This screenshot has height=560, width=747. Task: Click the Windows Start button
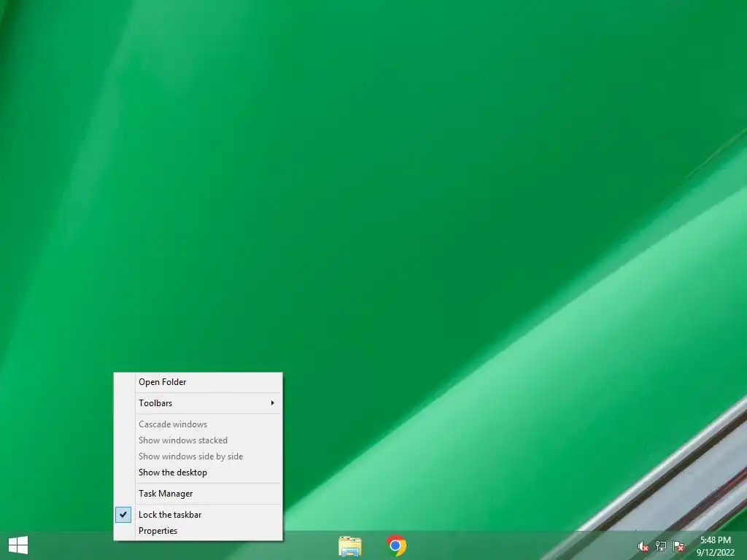coord(18,545)
